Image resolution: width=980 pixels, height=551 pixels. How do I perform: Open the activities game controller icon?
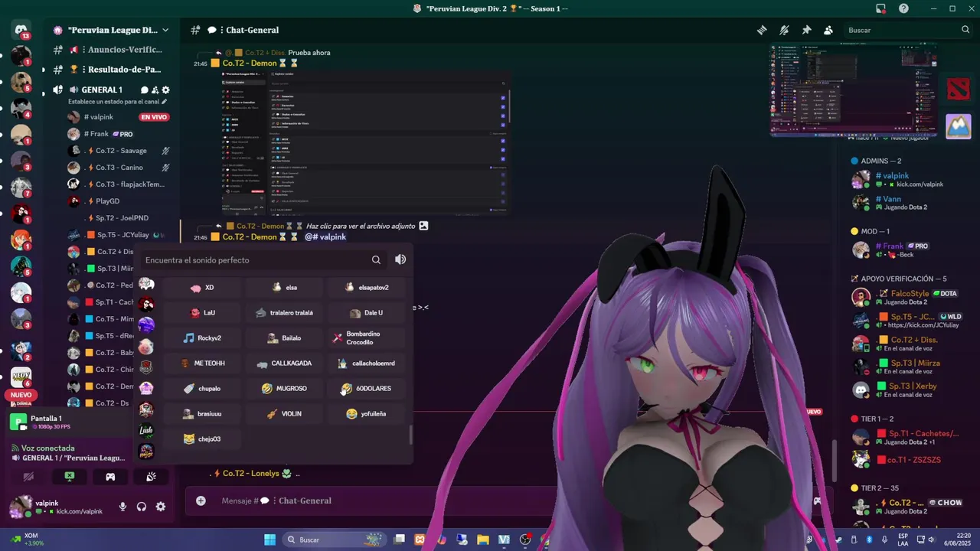pyautogui.click(x=110, y=477)
